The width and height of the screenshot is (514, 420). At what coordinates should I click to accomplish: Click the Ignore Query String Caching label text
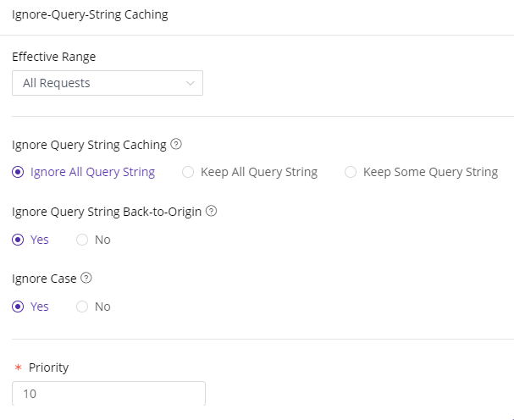pyautogui.click(x=89, y=145)
